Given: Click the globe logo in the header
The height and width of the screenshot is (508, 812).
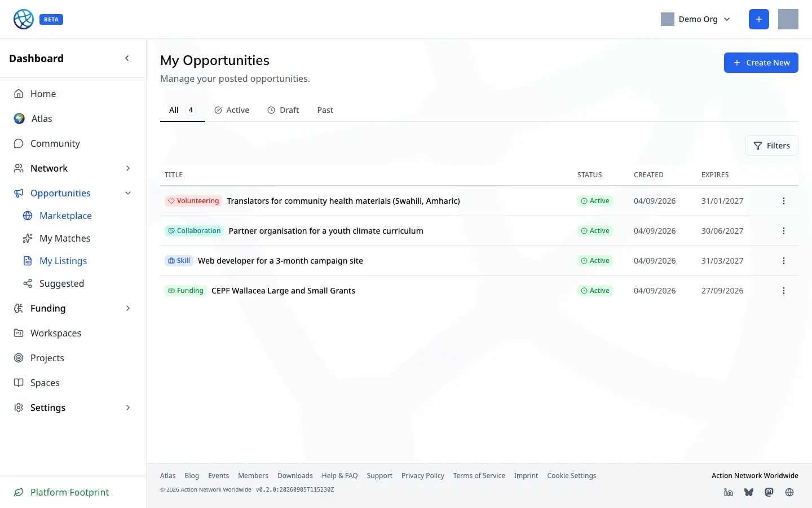Looking at the screenshot, I should tap(24, 19).
